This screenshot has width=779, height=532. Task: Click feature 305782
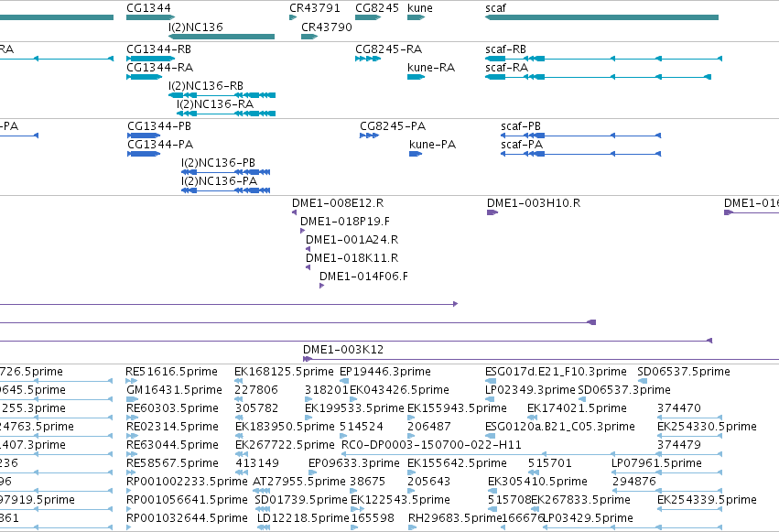point(257,408)
